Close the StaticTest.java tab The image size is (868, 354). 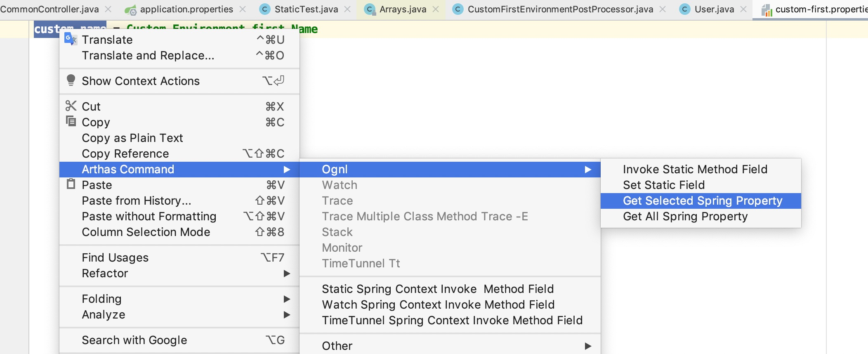(x=348, y=9)
